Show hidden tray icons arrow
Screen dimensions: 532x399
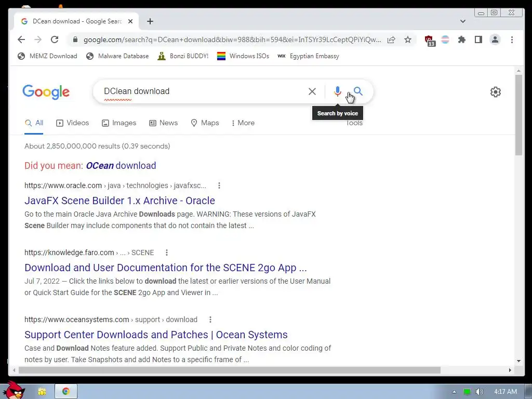point(454,392)
